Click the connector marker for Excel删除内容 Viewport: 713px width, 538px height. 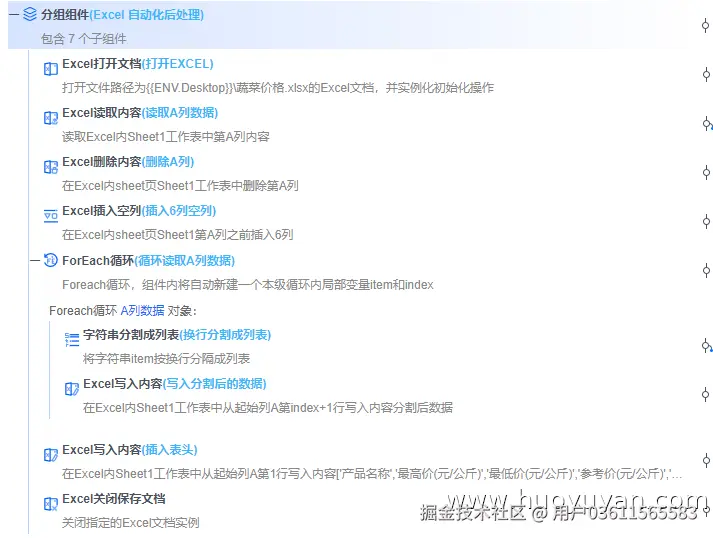pyautogui.click(x=706, y=172)
